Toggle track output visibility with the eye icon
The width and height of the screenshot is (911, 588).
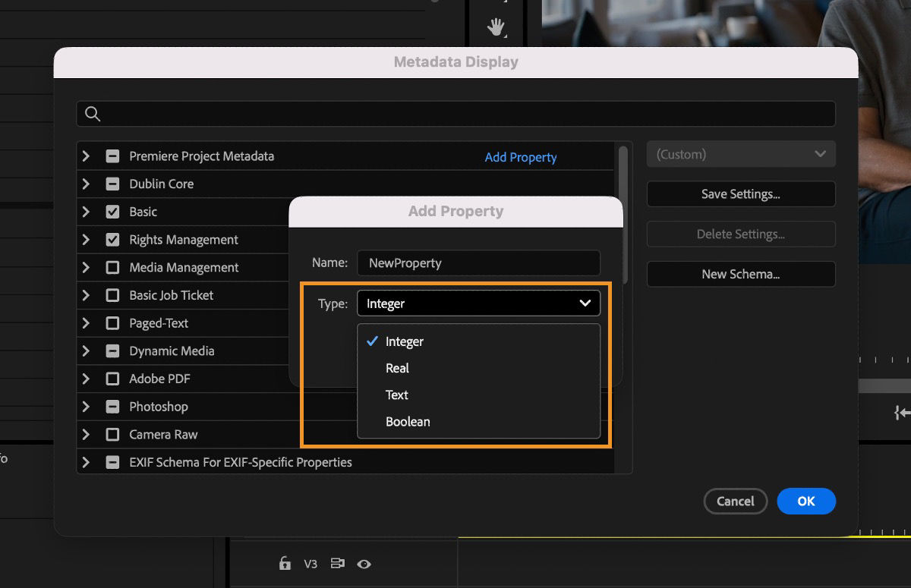(364, 564)
